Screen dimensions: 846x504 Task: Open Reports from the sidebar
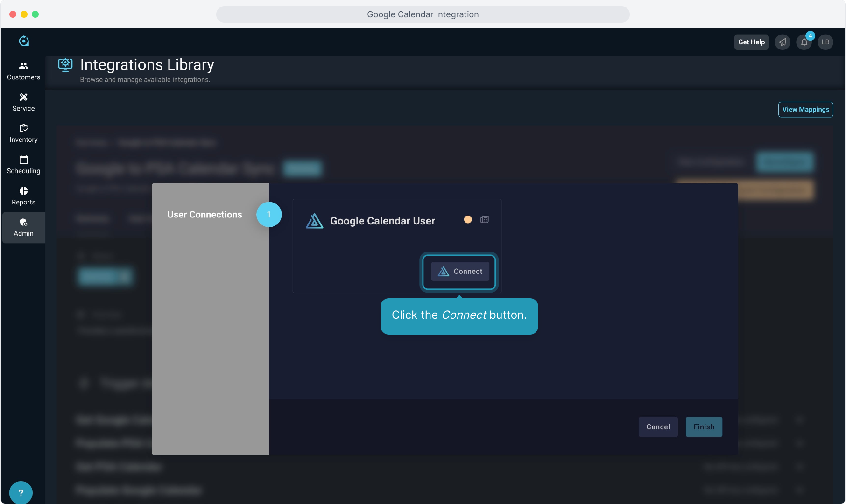23,196
